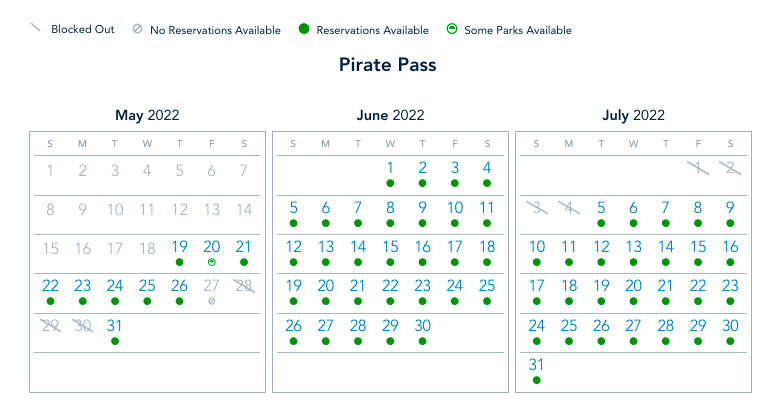The height and width of the screenshot is (419, 781).
Task: Choose June 15 in the June calendar
Action: 390,247
